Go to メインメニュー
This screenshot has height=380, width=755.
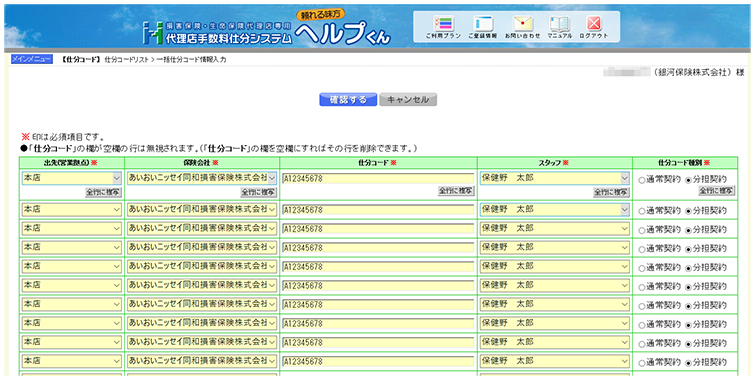(32, 59)
